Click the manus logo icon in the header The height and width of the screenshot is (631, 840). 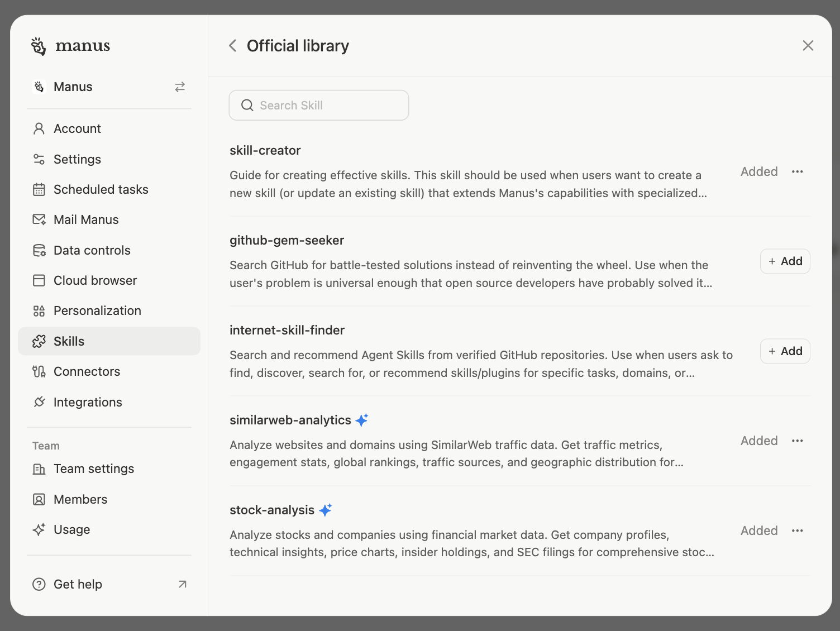click(x=39, y=46)
